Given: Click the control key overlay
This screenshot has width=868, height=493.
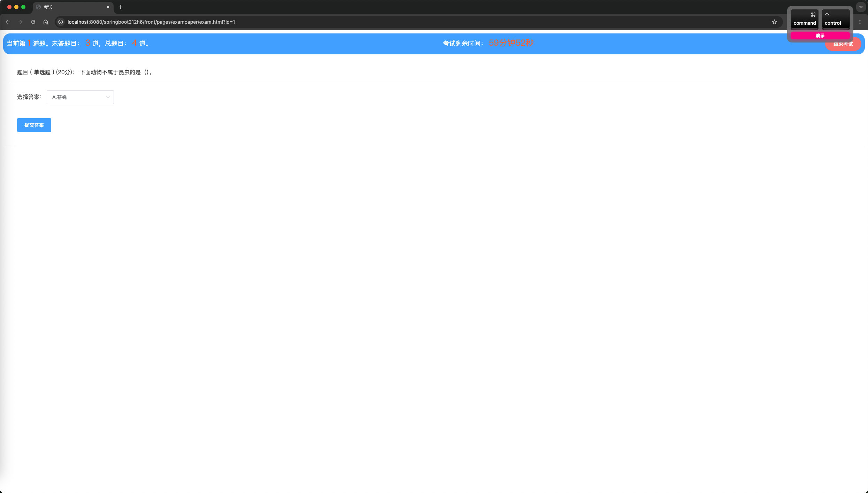Looking at the screenshot, I should (x=836, y=19).
